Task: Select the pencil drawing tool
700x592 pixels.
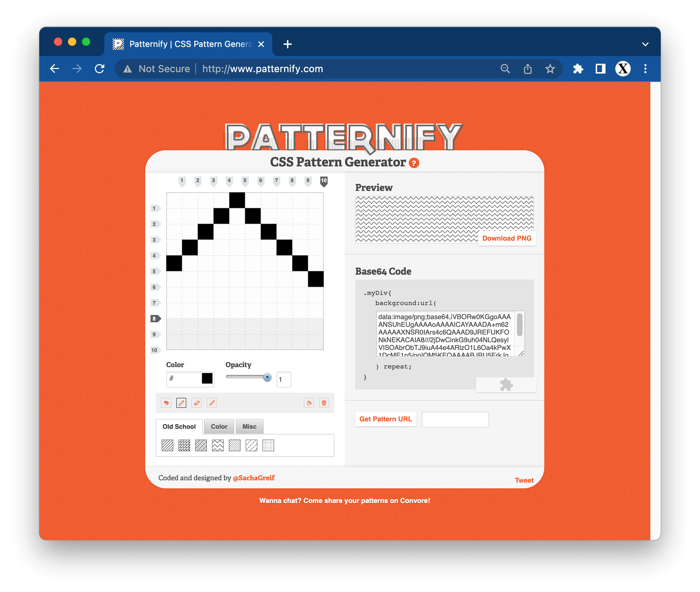Action: pos(181,403)
